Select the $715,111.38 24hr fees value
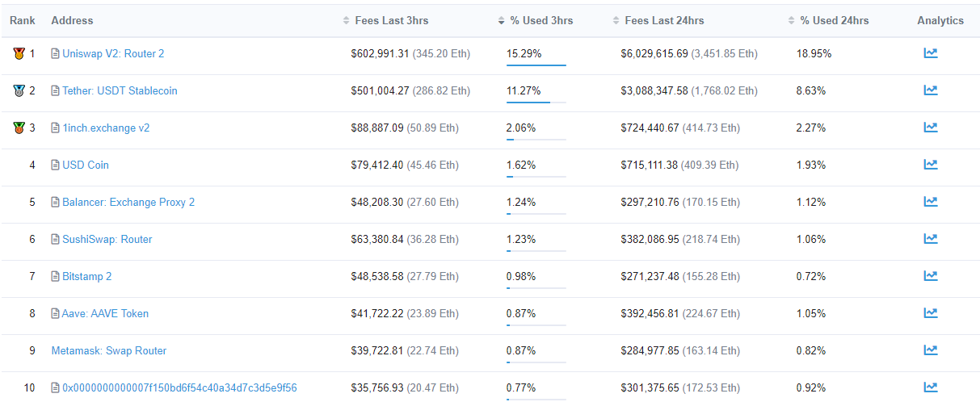980x402 pixels. click(650, 165)
